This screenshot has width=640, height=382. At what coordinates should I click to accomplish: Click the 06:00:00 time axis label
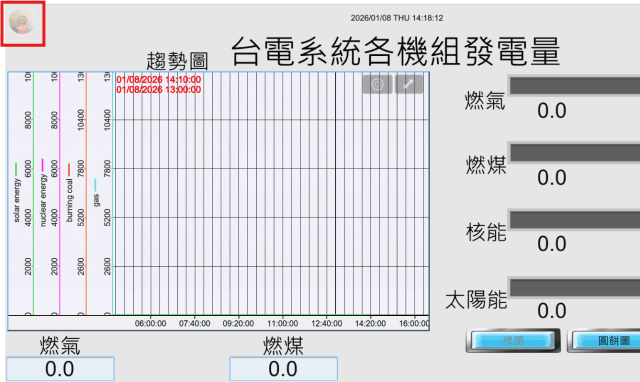coord(150,324)
